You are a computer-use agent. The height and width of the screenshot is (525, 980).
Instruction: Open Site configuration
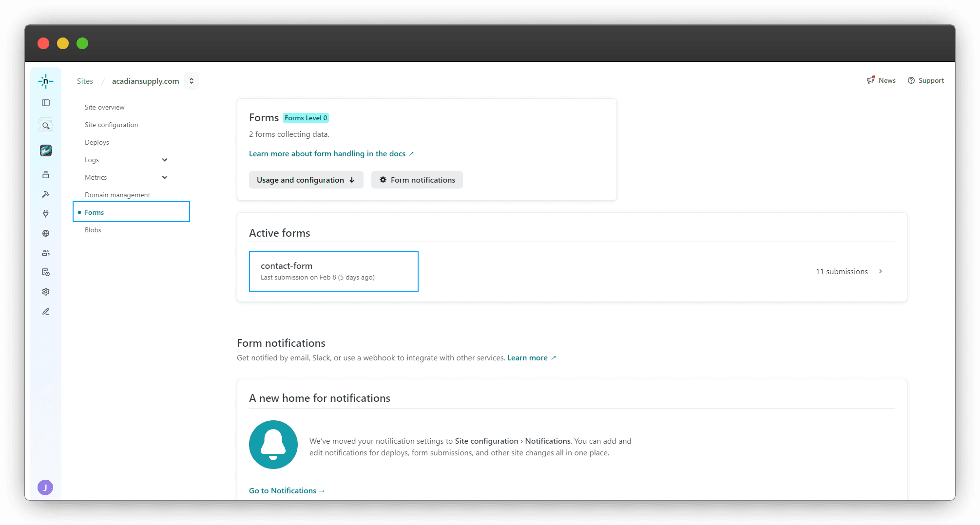111,125
